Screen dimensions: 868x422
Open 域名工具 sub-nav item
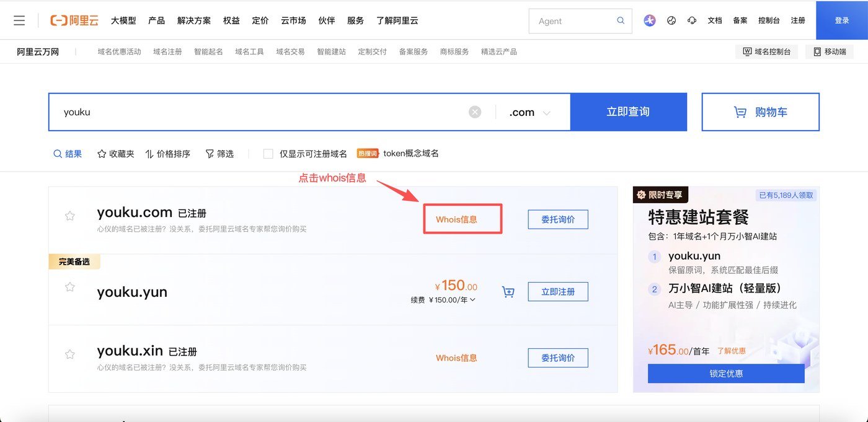250,51
